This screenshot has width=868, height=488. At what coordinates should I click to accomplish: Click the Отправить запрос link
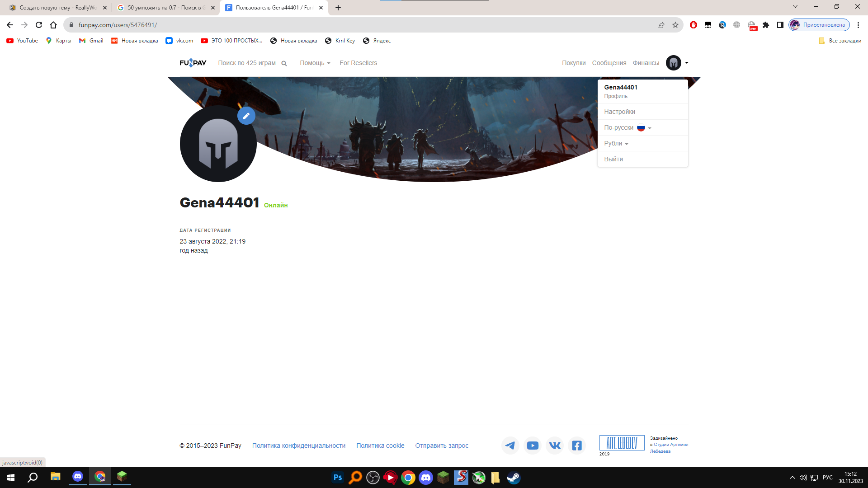442,446
